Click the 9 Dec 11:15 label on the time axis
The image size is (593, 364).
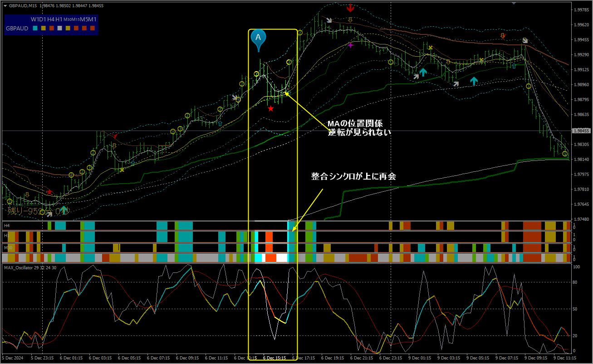(x=564, y=358)
